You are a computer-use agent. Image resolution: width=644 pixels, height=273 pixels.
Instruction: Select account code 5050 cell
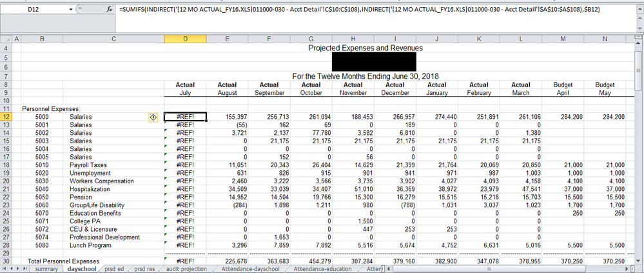42,197
